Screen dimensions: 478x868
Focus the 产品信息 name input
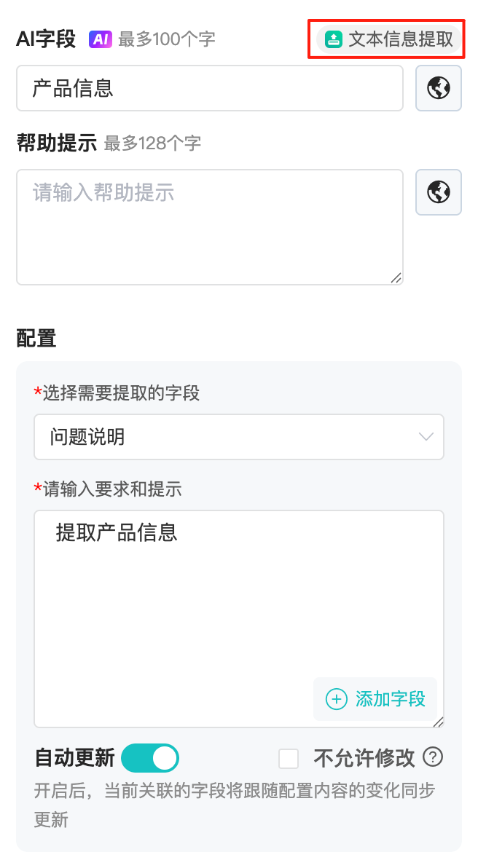[x=209, y=88]
